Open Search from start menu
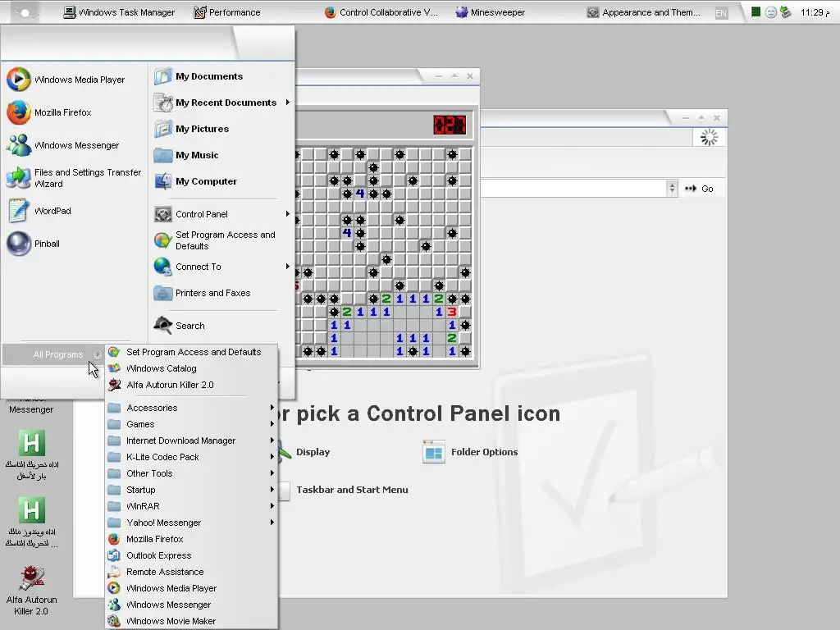This screenshot has width=840, height=630. (180, 325)
